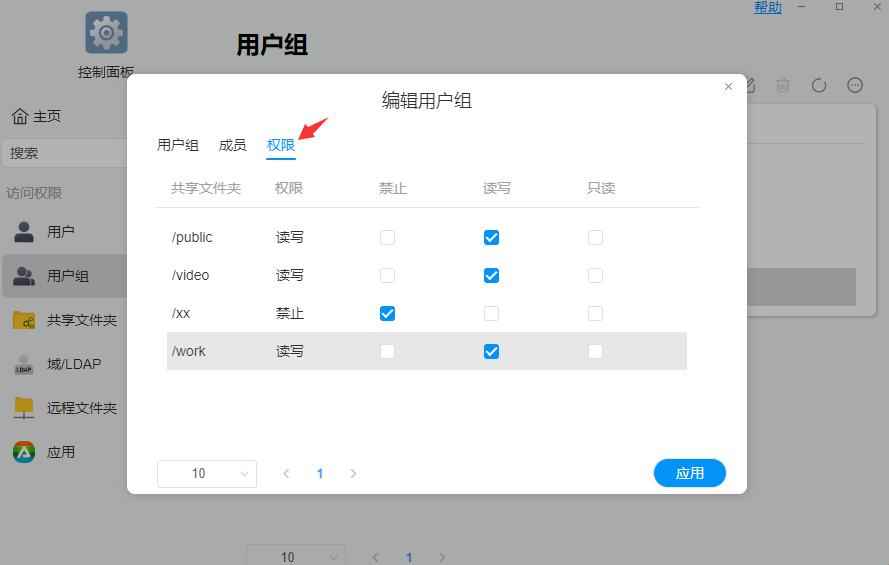889x565 pixels.
Task: Open the Applications sidebar item
Action: point(64,452)
